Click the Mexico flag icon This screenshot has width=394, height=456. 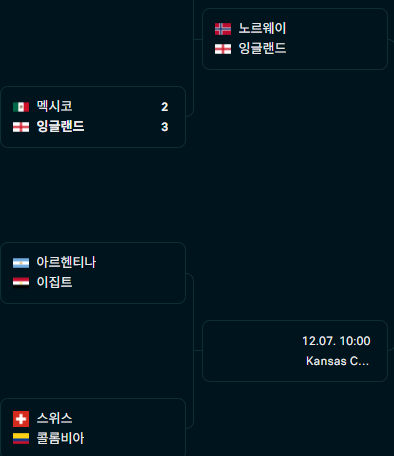[21, 107]
